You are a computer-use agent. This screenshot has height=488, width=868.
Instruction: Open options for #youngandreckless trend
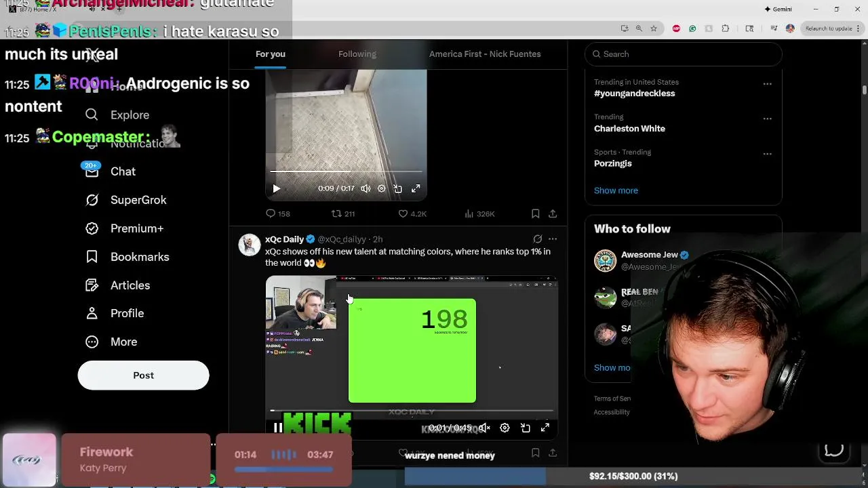[x=767, y=84]
